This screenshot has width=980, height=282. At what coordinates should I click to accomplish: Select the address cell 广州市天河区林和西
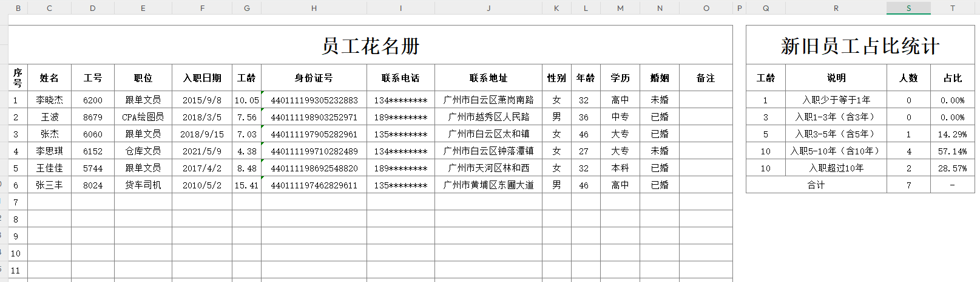[488, 168]
